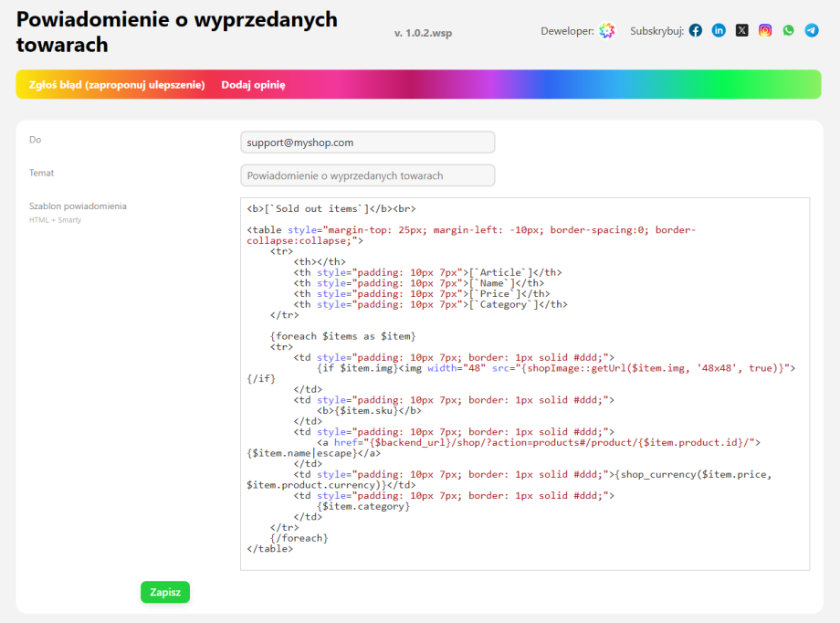Viewport: 840px width, 623px height.
Task: Click the version label v. 1.0.2.wsp
Action: point(423,33)
